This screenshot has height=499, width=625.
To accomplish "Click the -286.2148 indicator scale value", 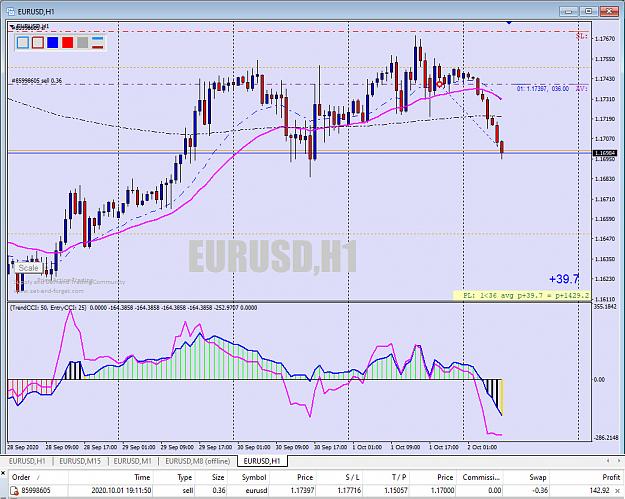I will [605, 438].
